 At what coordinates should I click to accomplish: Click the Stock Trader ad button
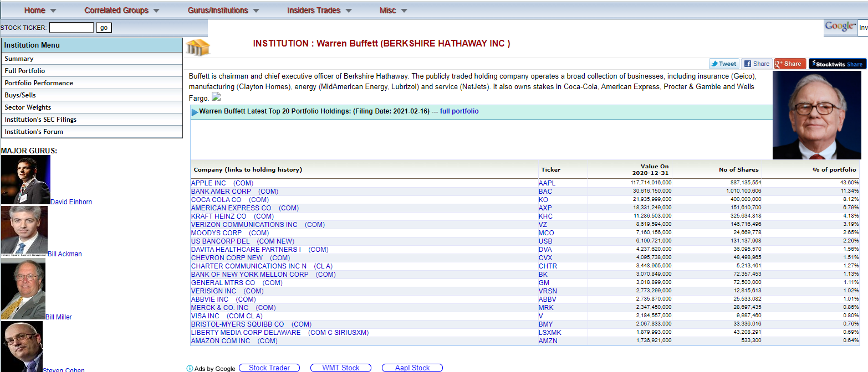pyautogui.click(x=269, y=368)
